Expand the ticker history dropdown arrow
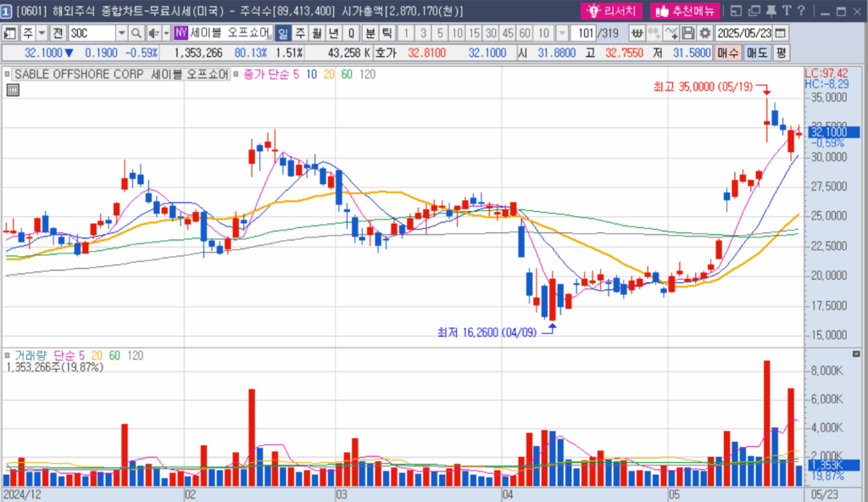The image size is (868, 502). click(121, 33)
